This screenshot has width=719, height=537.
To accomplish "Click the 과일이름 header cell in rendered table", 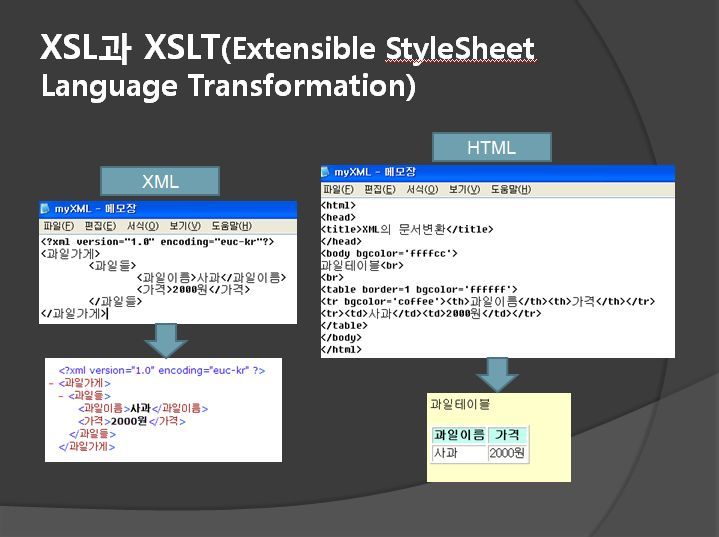I will pos(459,435).
